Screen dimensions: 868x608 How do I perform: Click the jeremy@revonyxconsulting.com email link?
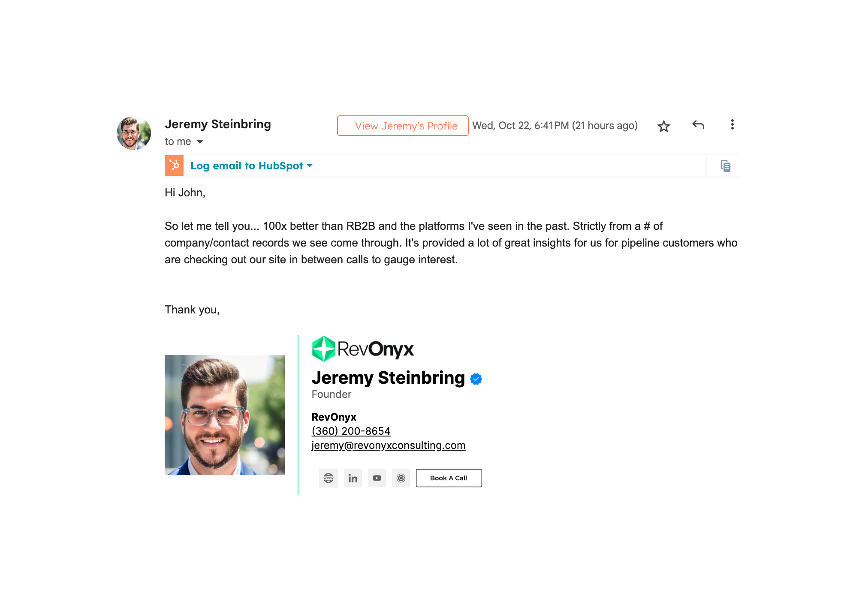pyautogui.click(x=388, y=445)
